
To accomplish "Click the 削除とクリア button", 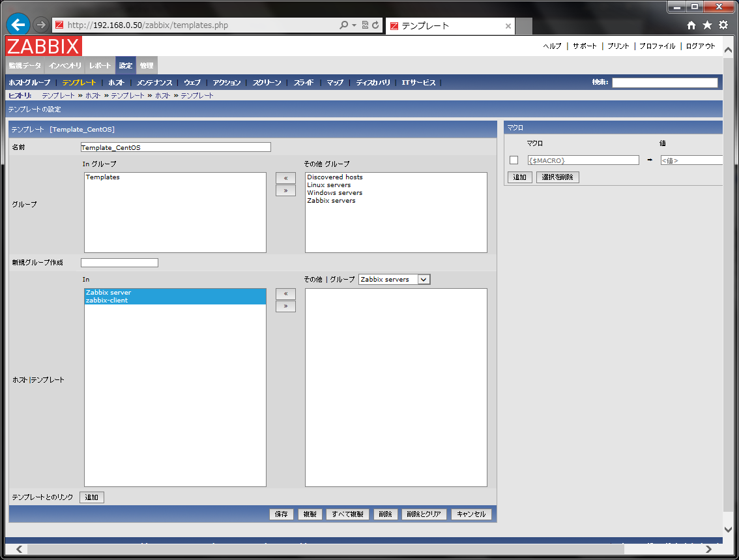I will pos(424,514).
